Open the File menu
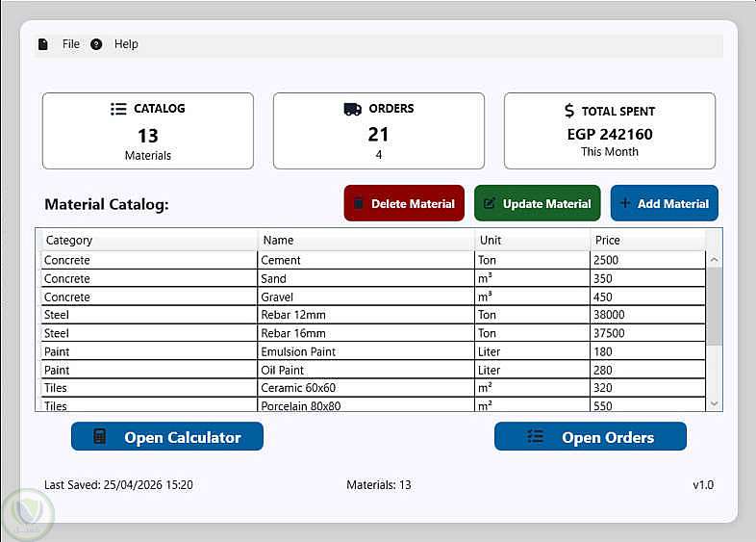Viewport: 756px width, 542px height. click(70, 44)
